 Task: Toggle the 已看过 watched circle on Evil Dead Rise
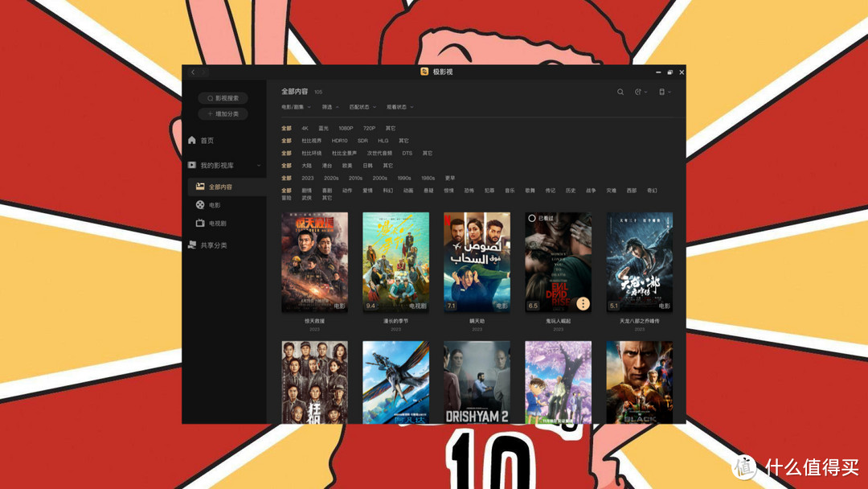[x=531, y=218]
